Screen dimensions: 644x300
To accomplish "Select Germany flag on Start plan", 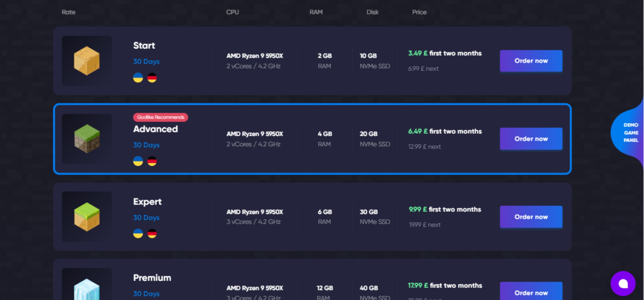I will (x=152, y=78).
